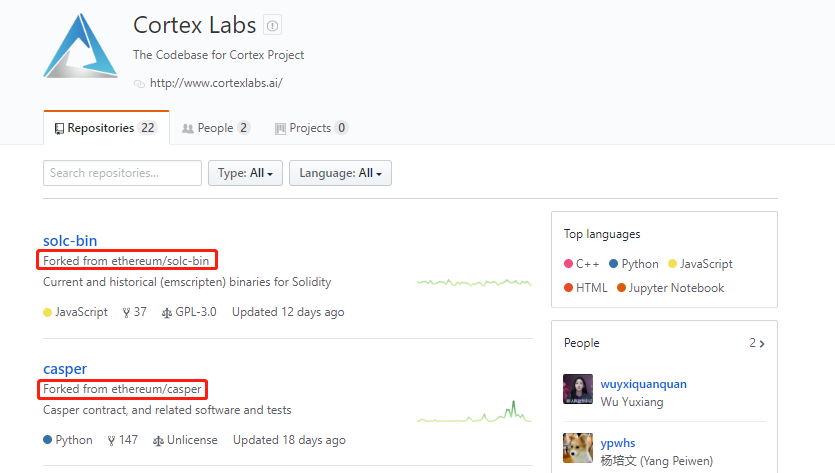Click the report icon beside Cortex Labs
835x473 pixels.
tap(272, 26)
